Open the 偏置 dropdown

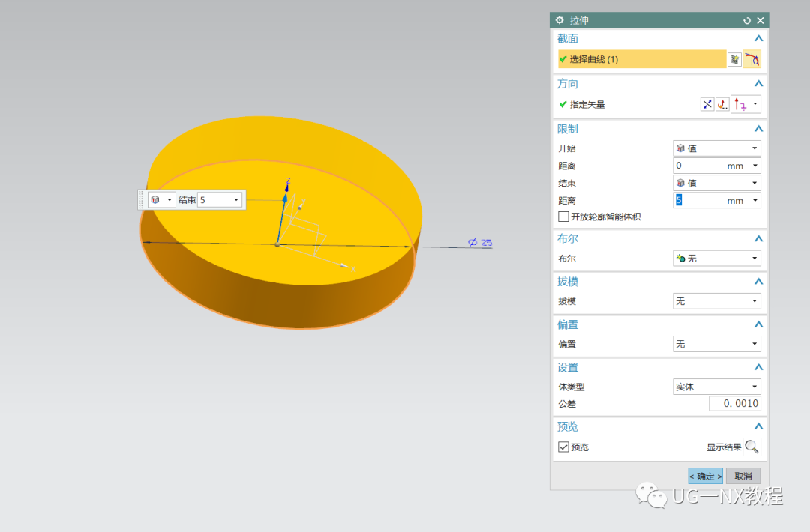point(716,344)
